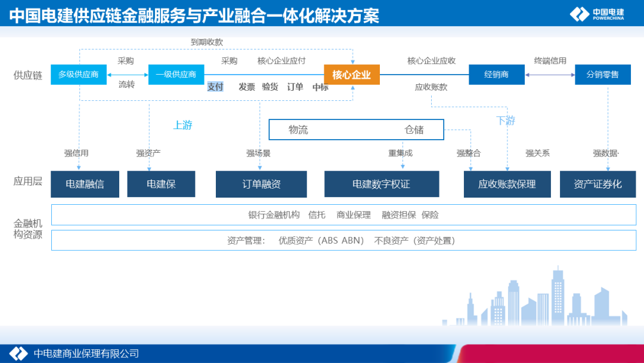This screenshot has height=363, width=644.
Task: Click the 上游 label
Action: (x=183, y=125)
